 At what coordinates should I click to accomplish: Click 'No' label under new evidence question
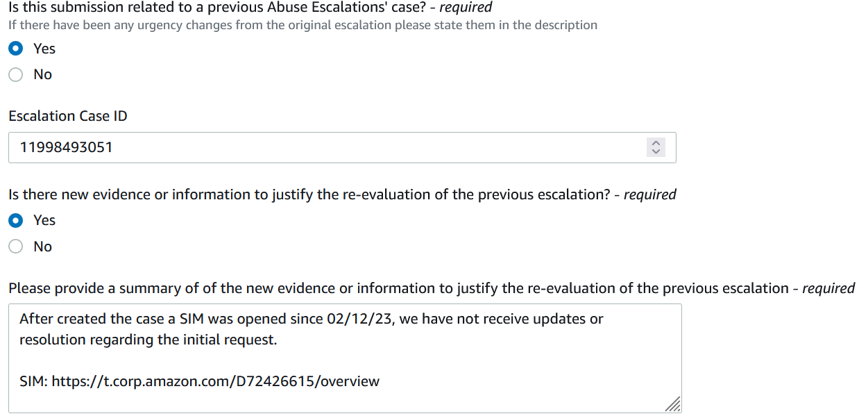[x=42, y=247]
